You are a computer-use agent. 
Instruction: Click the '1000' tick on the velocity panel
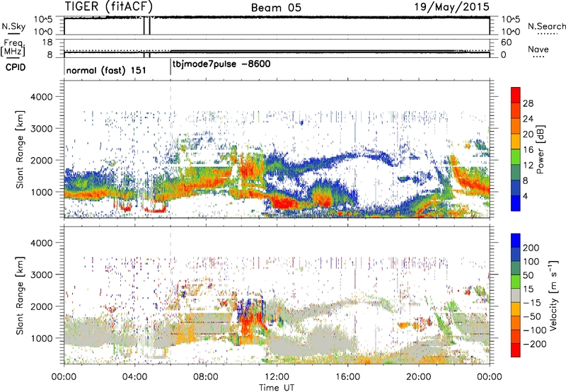click(41, 338)
